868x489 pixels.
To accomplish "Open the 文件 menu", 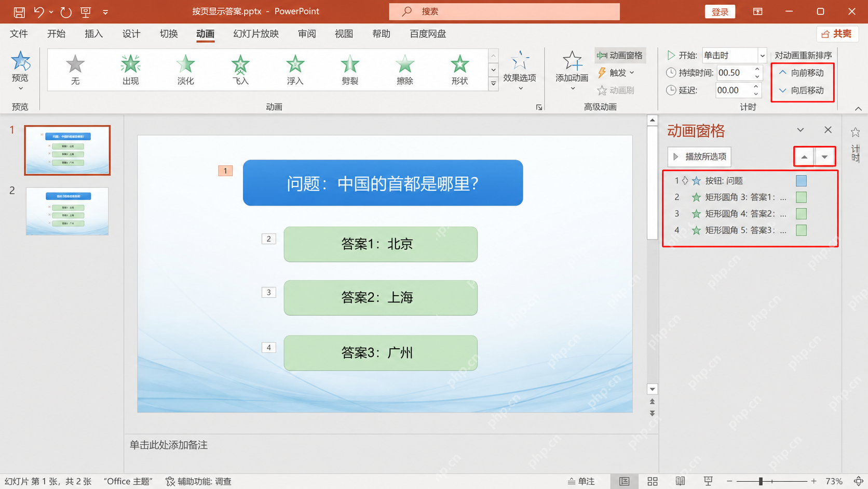I will click(x=19, y=34).
